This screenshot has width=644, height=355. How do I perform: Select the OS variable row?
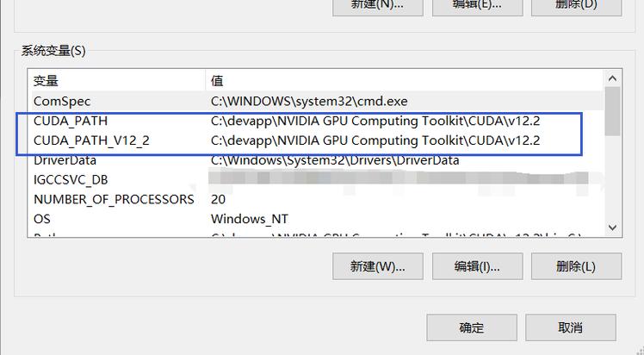tap(316, 219)
